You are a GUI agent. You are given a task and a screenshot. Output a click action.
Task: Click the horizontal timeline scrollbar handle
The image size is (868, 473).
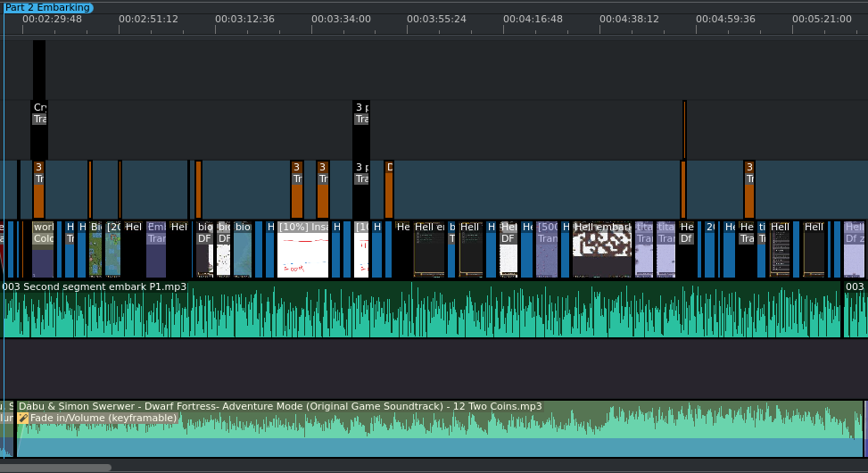click(55, 468)
